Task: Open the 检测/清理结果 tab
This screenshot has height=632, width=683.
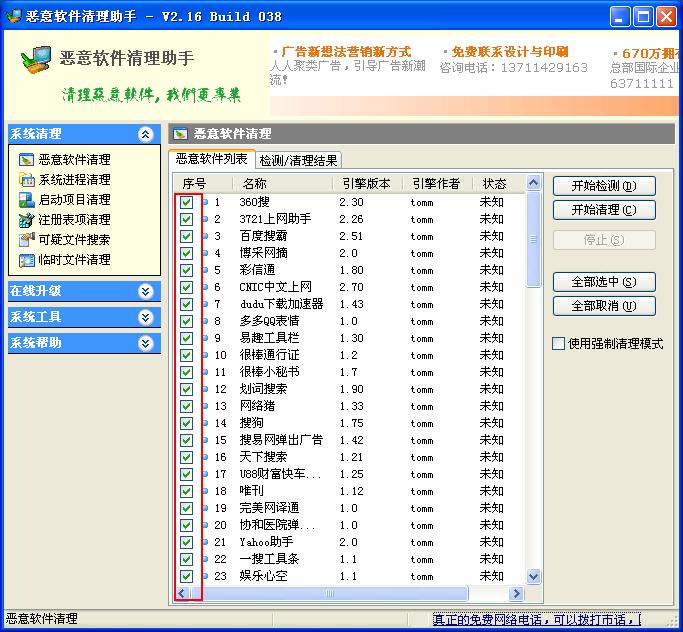Action: coord(298,161)
